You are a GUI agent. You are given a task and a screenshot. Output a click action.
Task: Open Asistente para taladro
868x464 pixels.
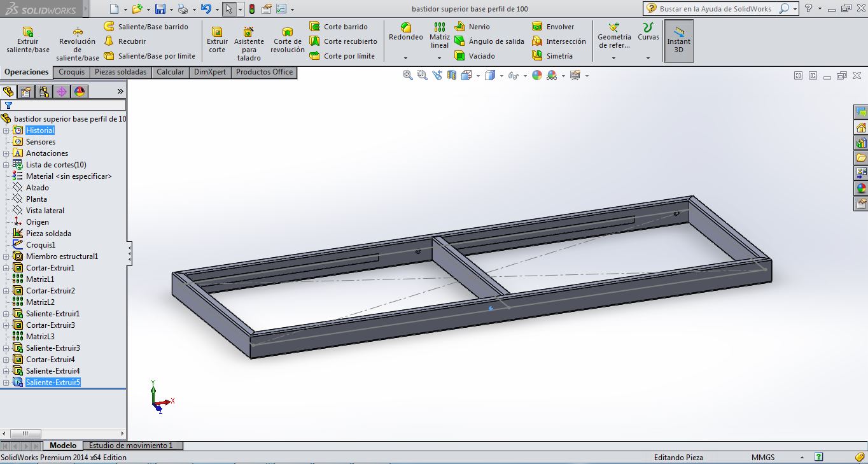click(x=249, y=44)
